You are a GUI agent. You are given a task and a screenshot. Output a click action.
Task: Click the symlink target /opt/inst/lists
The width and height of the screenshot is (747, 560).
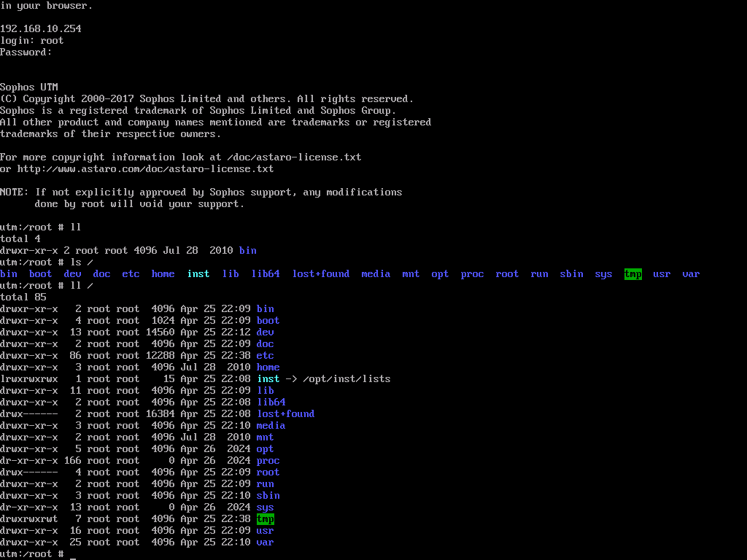click(347, 379)
